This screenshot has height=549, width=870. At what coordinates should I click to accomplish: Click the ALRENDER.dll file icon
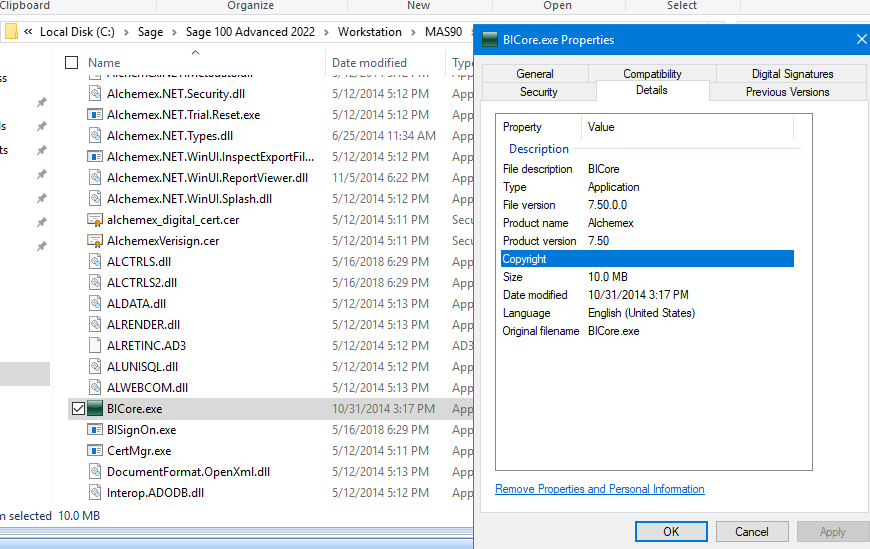coord(95,325)
